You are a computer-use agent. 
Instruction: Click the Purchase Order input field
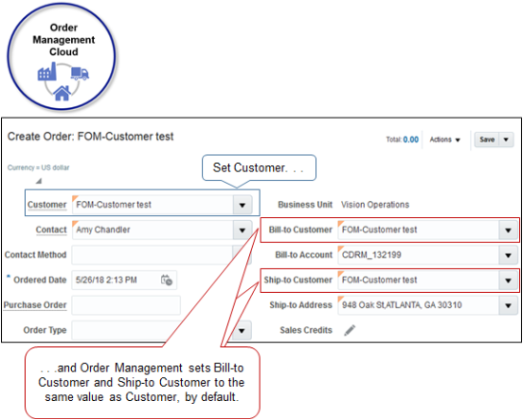(x=126, y=305)
